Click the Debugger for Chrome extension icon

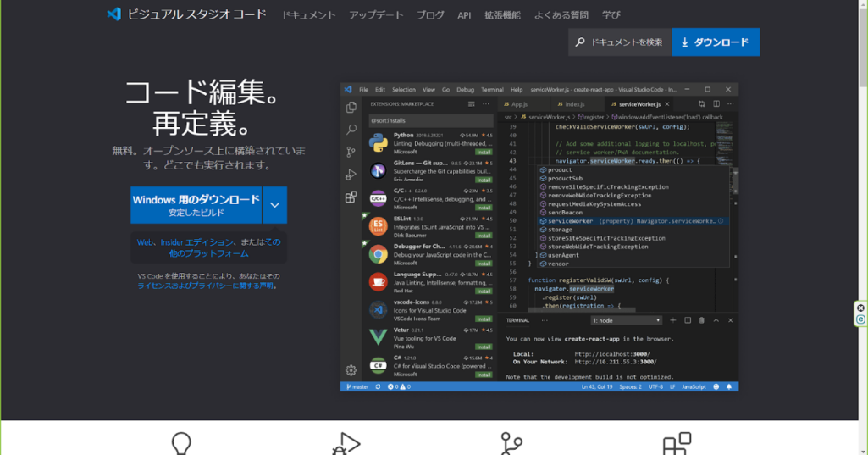[378, 254]
